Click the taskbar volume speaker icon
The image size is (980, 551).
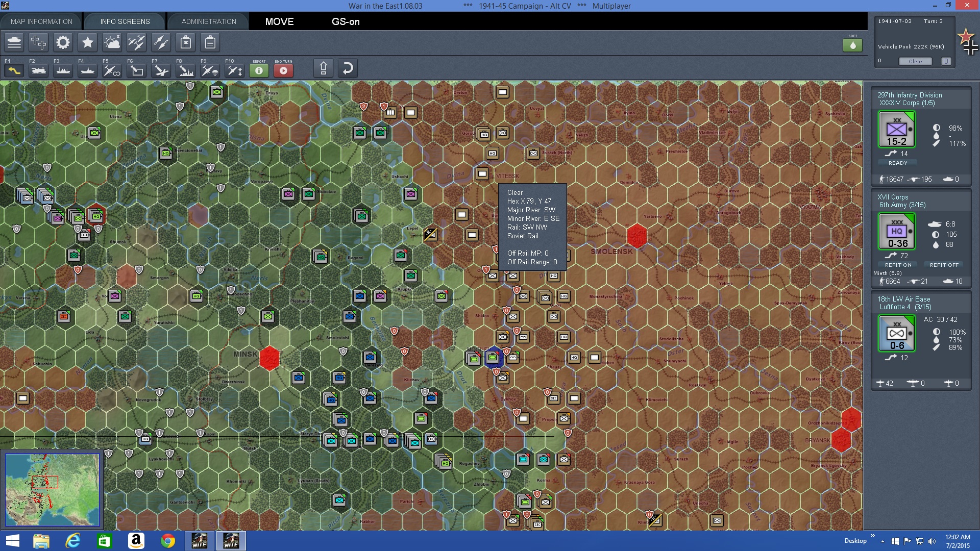point(932,541)
